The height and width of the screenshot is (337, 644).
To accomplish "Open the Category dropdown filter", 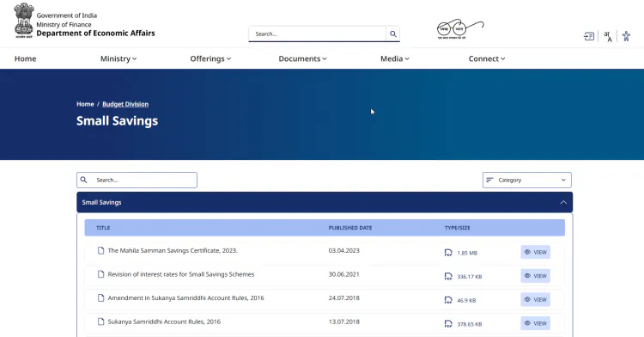I will click(527, 180).
